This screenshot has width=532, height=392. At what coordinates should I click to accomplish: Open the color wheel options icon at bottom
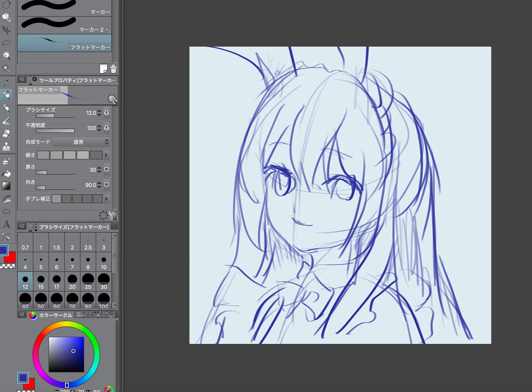[x=109, y=389]
